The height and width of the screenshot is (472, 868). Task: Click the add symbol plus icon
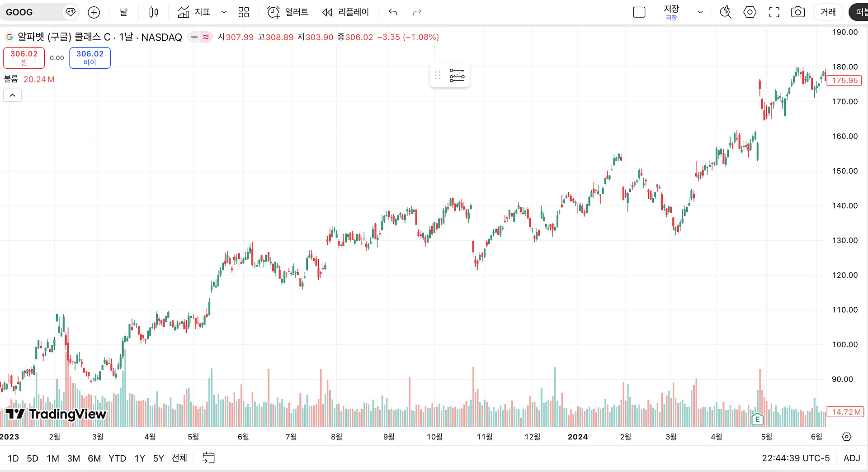94,12
